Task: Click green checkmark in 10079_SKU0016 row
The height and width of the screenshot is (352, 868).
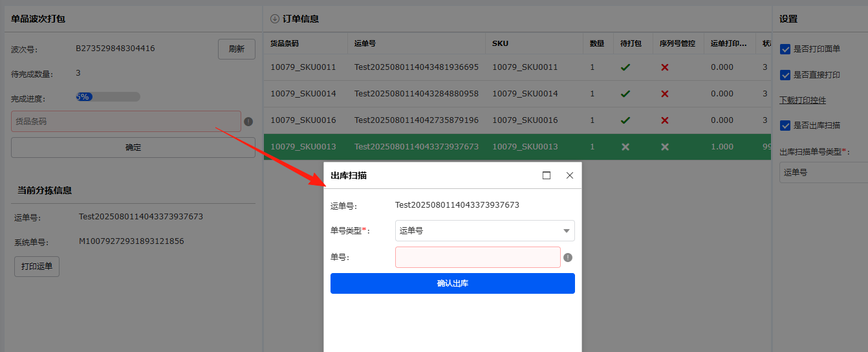Action: 625,120
